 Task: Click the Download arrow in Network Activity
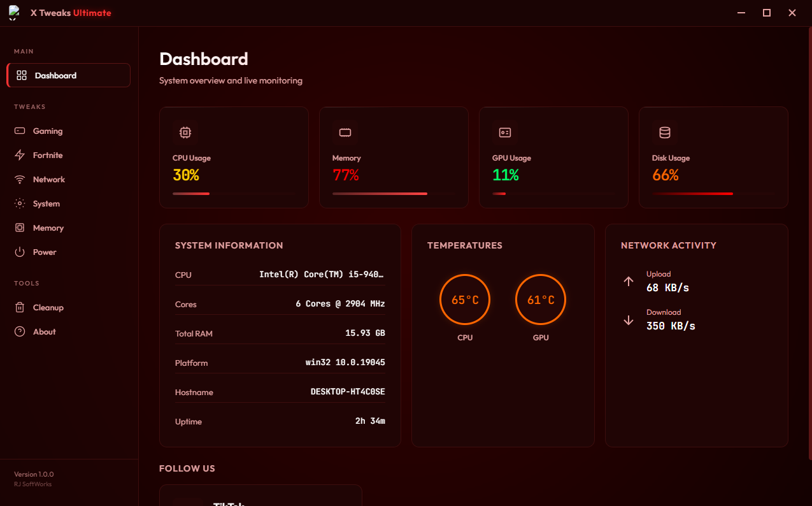point(629,320)
